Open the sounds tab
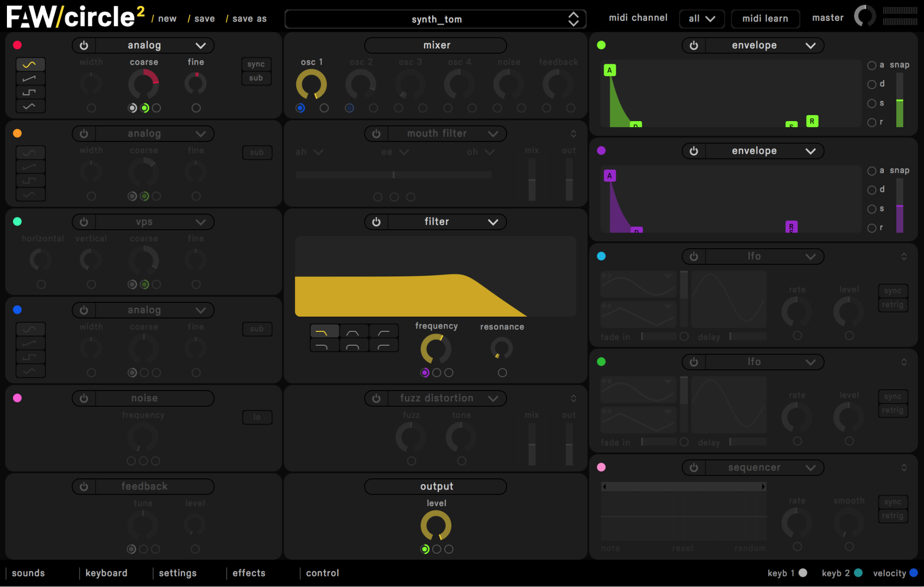The height and width of the screenshot is (587, 924). (x=28, y=573)
